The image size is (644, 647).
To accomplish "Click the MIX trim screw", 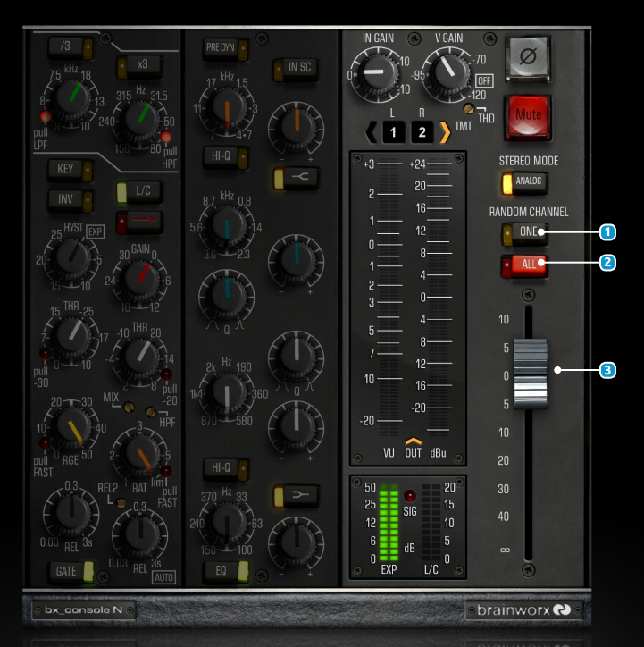I will click(129, 407).
